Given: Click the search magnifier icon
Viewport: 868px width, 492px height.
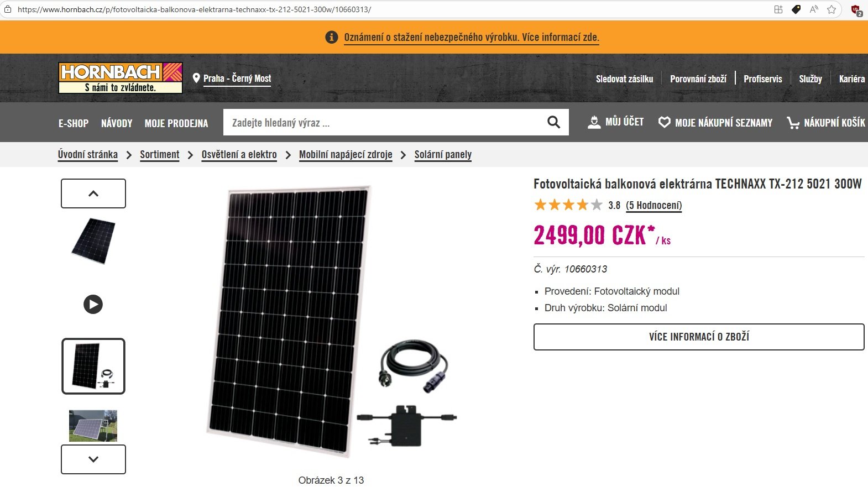Looking at the screenshot, I should 553,122.
